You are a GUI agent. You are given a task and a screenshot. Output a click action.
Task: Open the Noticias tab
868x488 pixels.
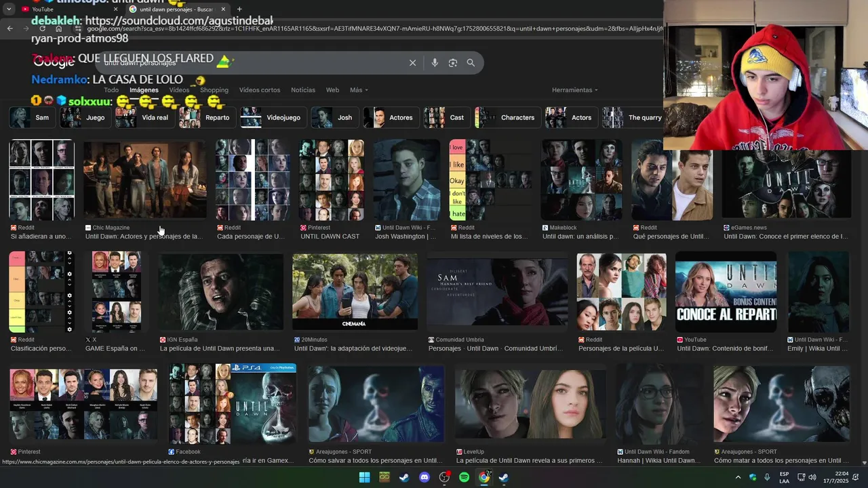pos(303,90)
